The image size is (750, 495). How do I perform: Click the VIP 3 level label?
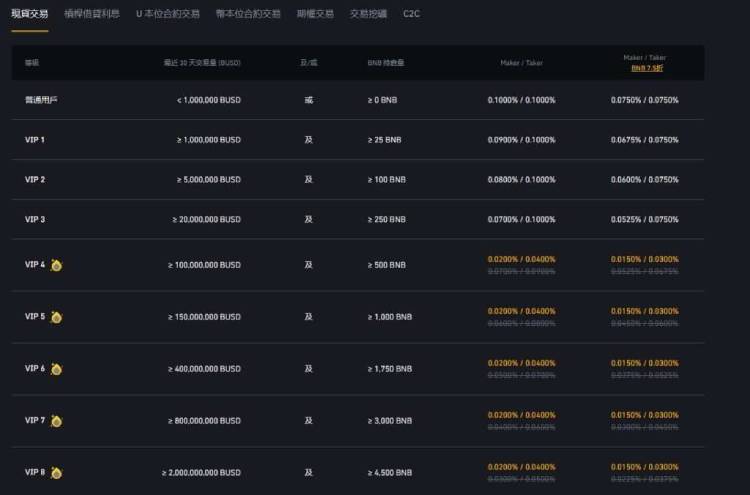(x=35, y=219)
